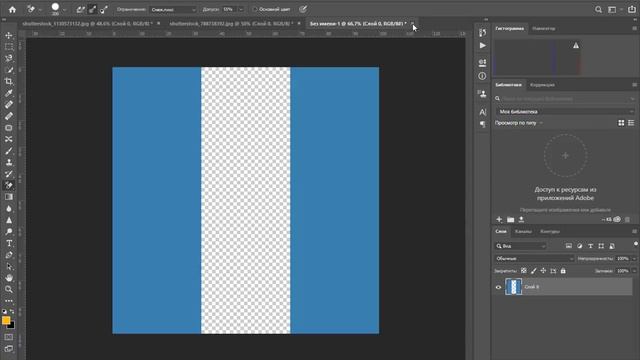Toggle lock transparent pixels

tap(524, 271)
